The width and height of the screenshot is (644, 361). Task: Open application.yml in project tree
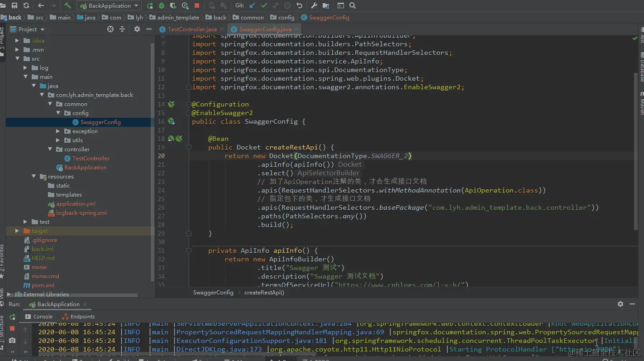tap(72, 203)
